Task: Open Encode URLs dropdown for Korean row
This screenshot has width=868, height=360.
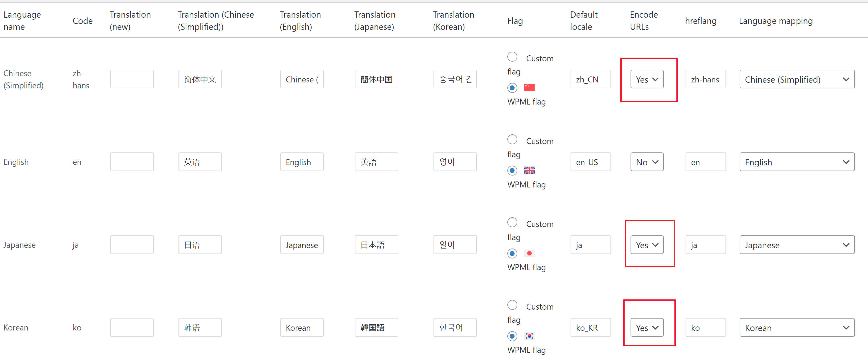Action: [647, 328]
